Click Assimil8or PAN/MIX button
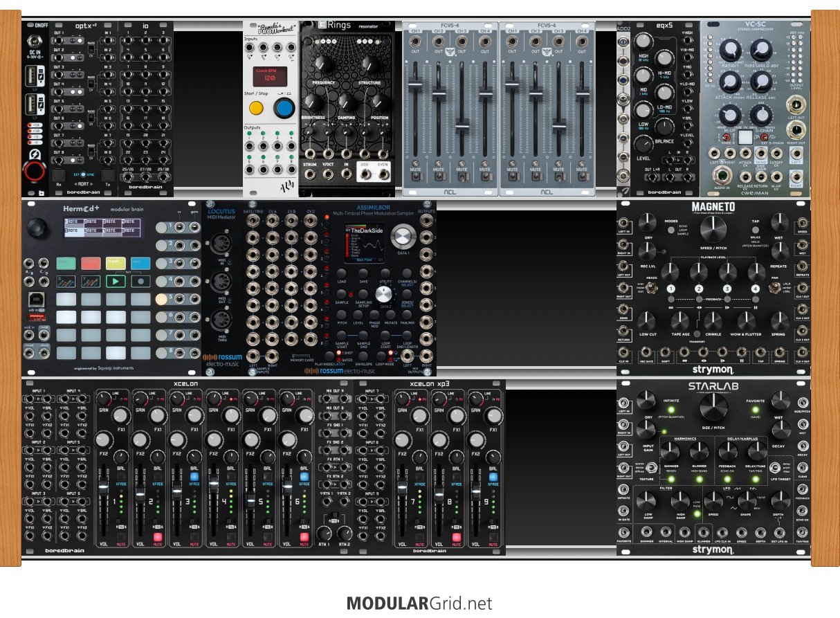The width and height of the screenshot is (840, 618). pos(407,315)
